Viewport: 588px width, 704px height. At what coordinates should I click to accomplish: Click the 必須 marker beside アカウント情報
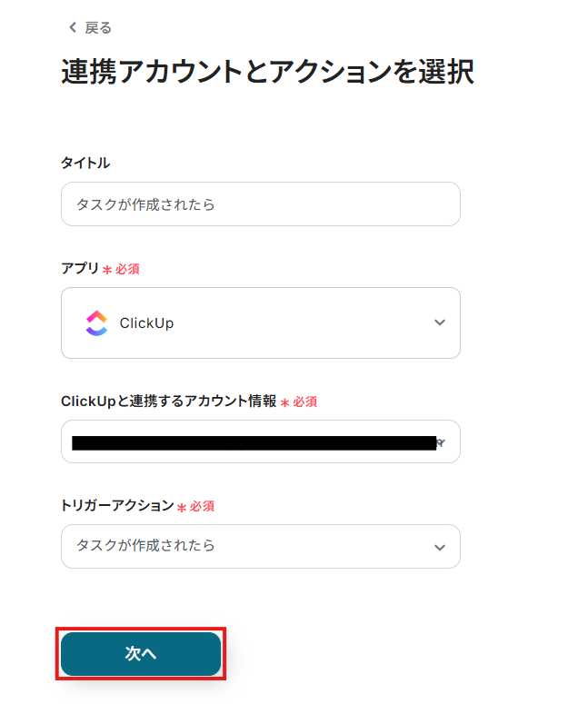pos(304,402)
